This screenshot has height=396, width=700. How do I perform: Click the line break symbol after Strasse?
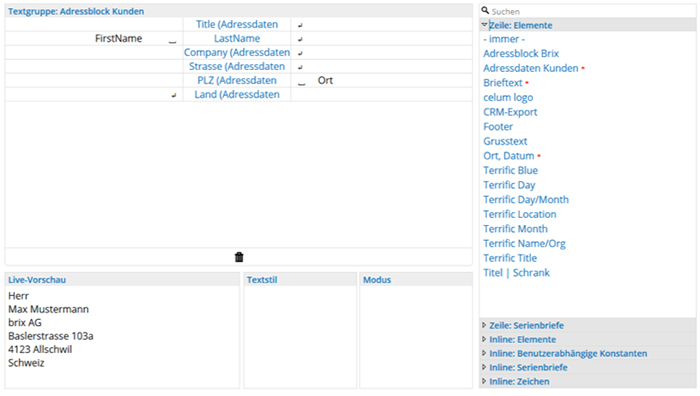pyautogui.click(x=300, y=67)
